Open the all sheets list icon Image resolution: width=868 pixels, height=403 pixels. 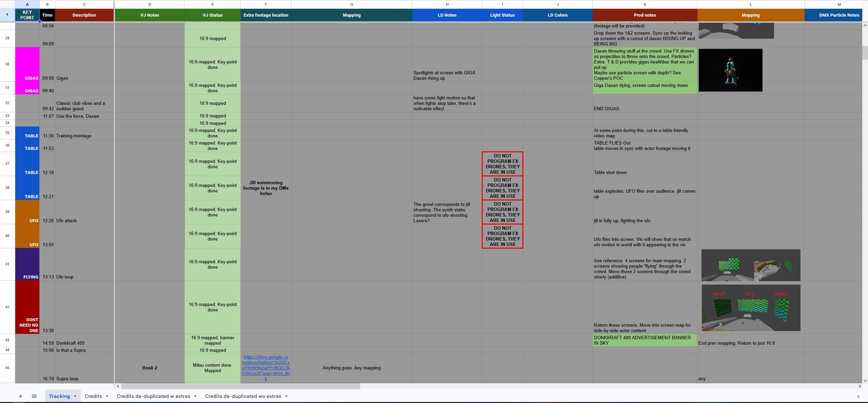pos(34,396)
